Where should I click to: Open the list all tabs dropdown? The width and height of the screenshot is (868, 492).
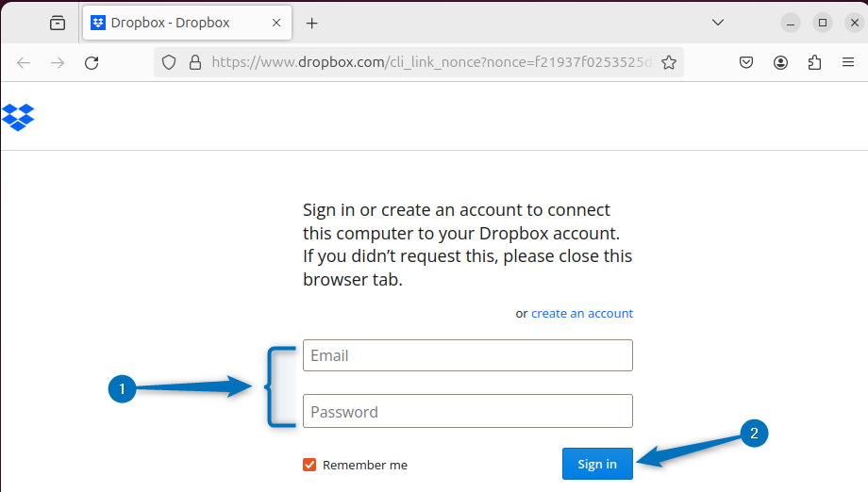coord(717,23)
